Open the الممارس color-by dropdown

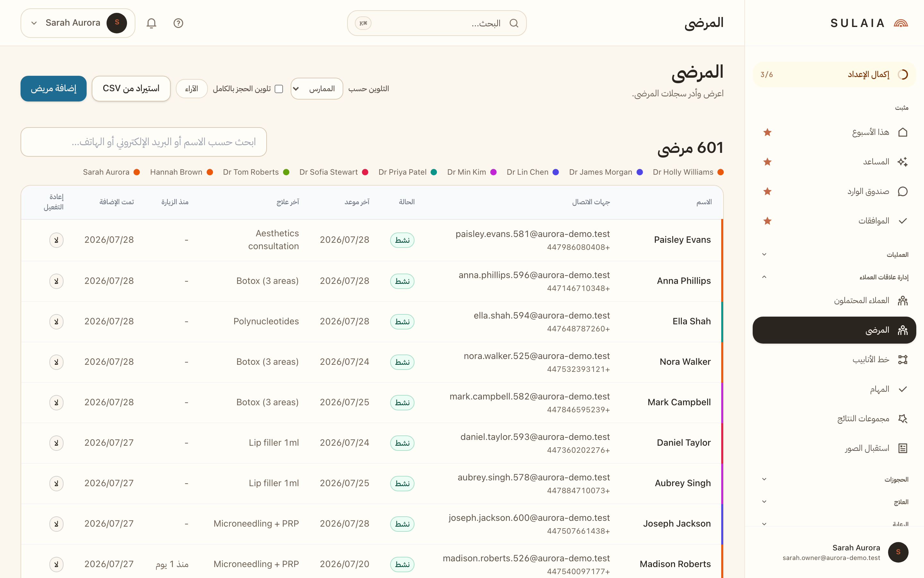pyautogui.click(x=317, y=89)
